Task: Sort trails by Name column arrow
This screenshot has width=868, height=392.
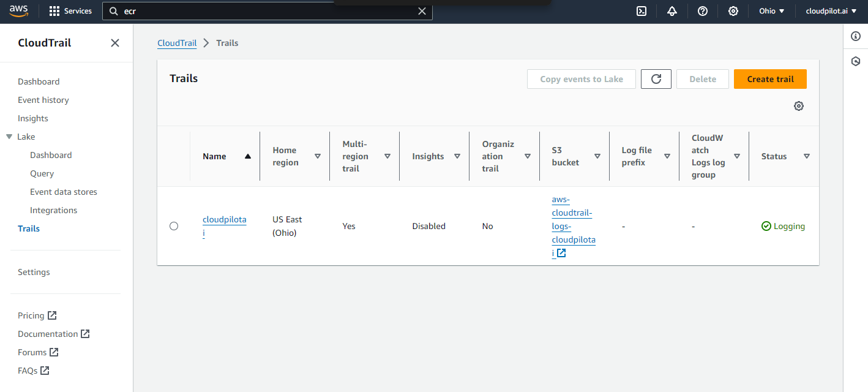Action: [248, 156]
